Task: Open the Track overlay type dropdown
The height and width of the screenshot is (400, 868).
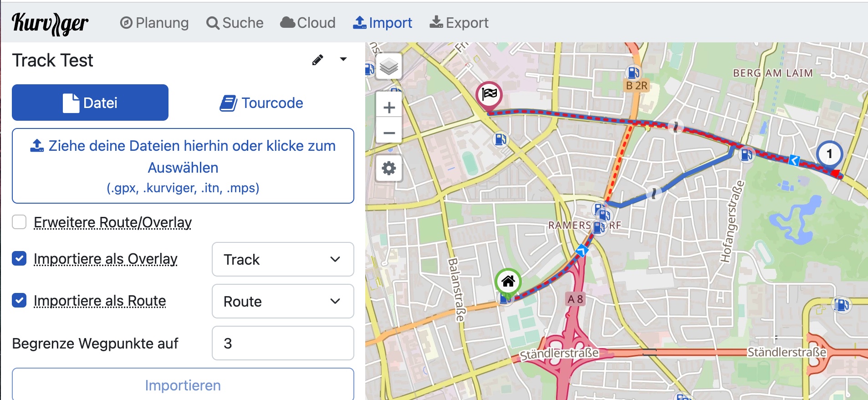Action: click(282, 259)
